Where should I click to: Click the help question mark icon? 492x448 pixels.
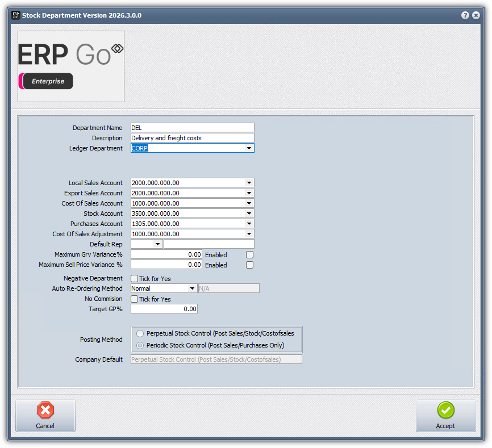[x=465, y=15]
